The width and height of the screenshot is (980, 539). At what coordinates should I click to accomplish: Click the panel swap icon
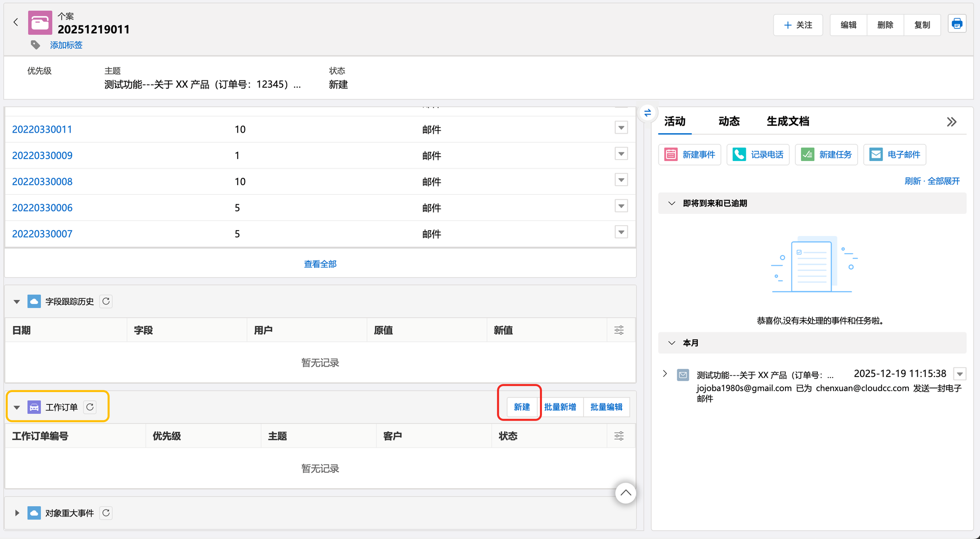click(647, 113)
